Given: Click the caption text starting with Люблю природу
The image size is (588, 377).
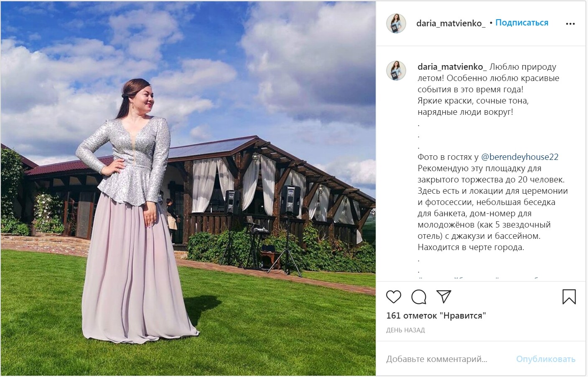Looking at the screenshot, I should pyautogui.click(x=489, y=89).
